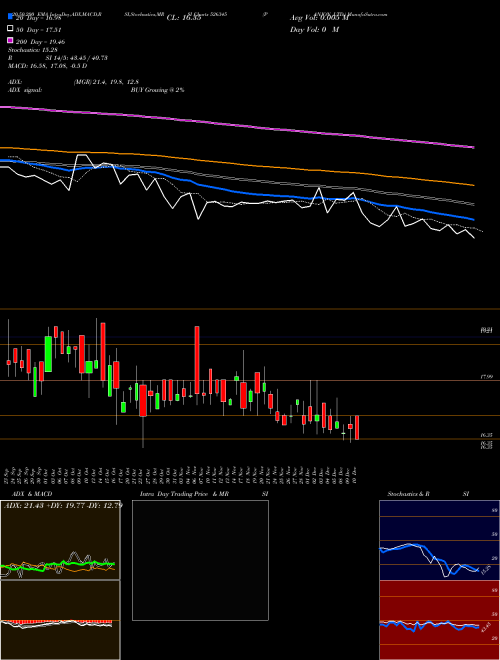Click the tall red candlestick in early November

(x=197, y=360)
